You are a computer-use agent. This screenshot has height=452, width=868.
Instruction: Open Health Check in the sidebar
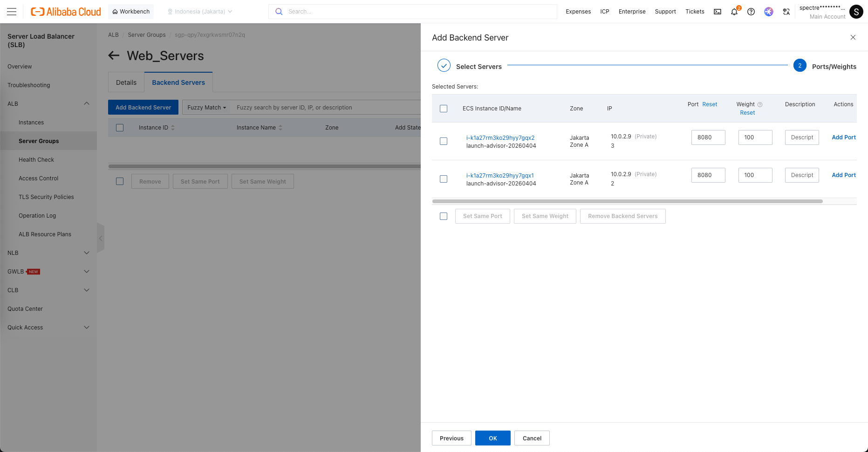coord(36,160)
